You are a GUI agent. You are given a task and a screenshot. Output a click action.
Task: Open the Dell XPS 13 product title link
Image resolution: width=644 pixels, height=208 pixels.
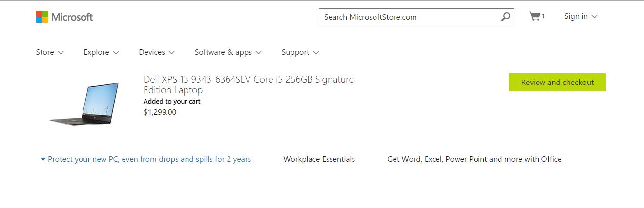pyautogui.click(x=249, y=84)
